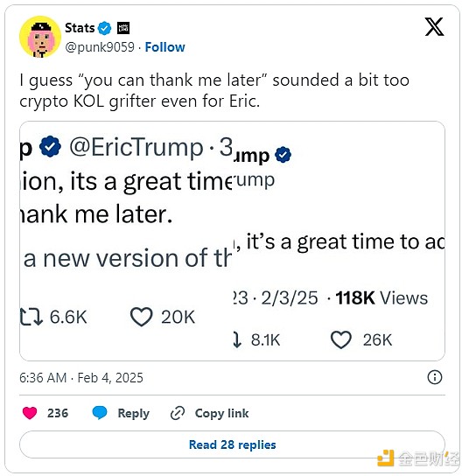
Task: Click the X logo icon
Action: (434, 27)
